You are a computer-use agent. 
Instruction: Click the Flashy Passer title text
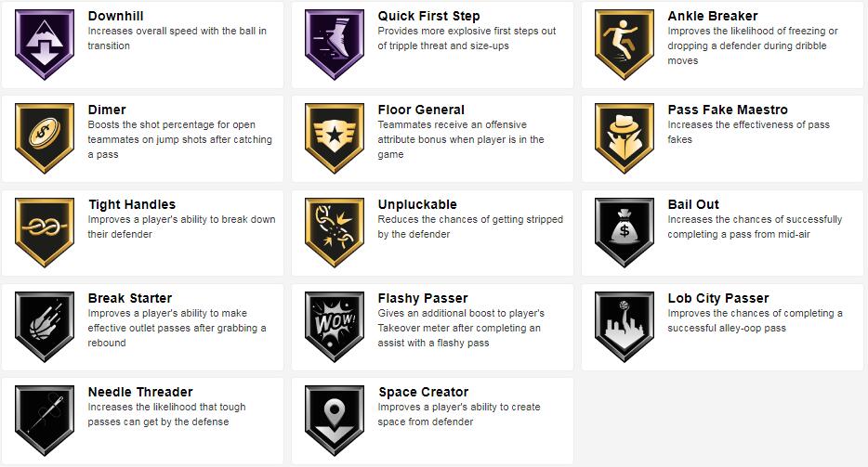(x=423, y=298)
